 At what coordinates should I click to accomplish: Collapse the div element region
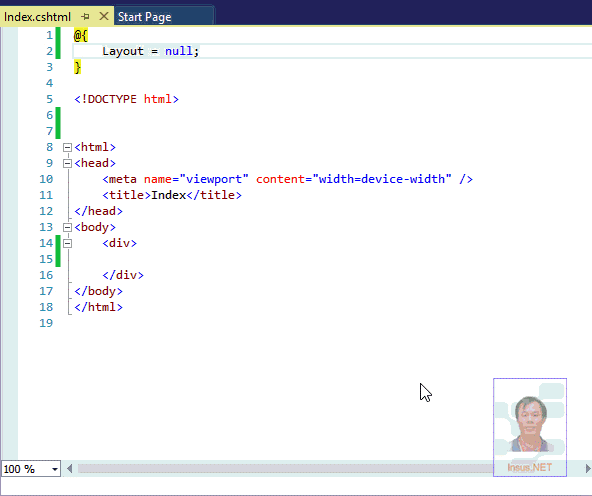(x=67, y=243)
